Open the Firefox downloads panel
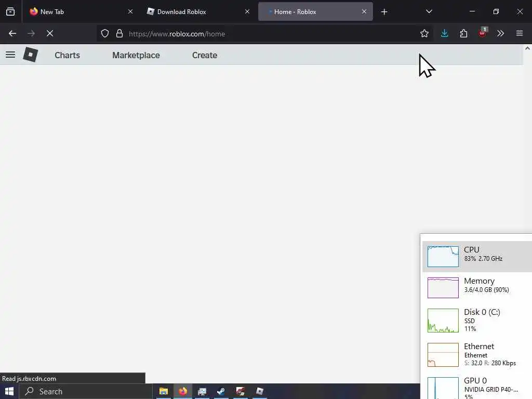 click(x=445, y=33)
